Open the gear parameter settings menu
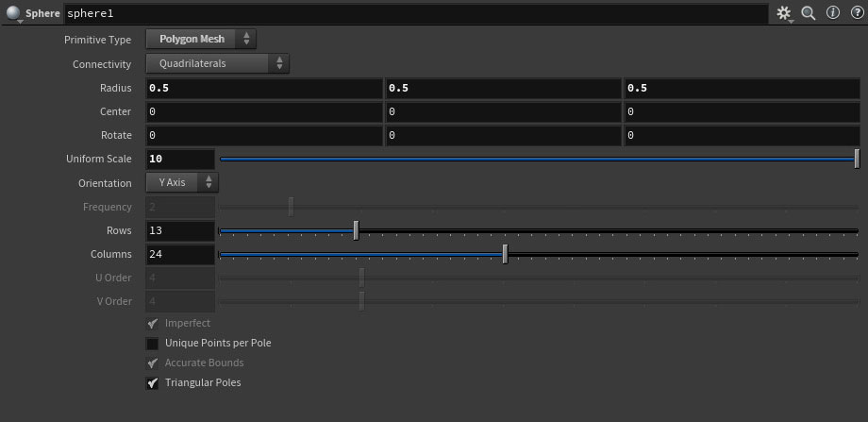 (x=784, y=13)
